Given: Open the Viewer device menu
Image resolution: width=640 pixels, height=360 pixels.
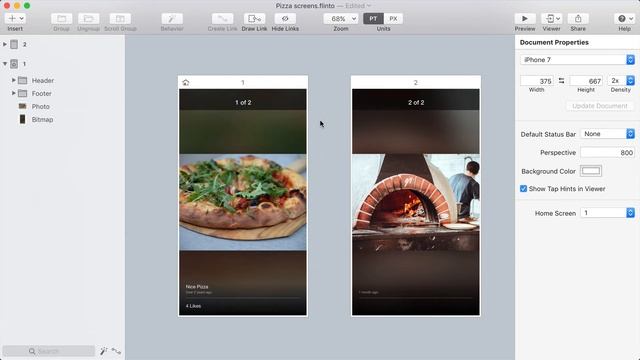Looking at the screenshot, I should (551, 18).
